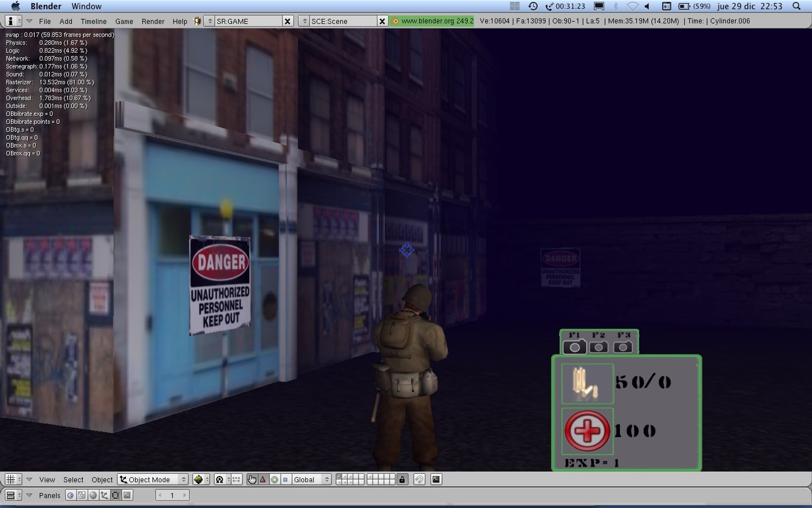The width and height of the screenshot is (812, 508).
Task: Enable the scale manipulator square
Action: pos(285,479)
